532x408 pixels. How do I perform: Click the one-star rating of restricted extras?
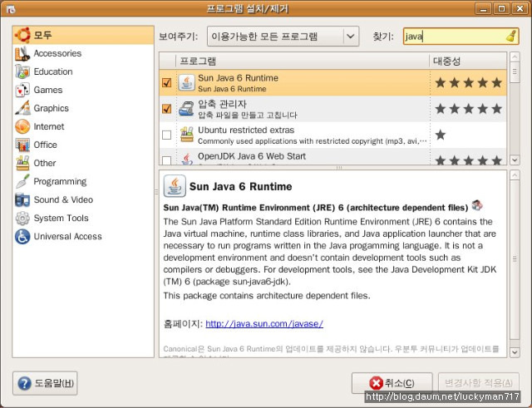pos(441,135)
